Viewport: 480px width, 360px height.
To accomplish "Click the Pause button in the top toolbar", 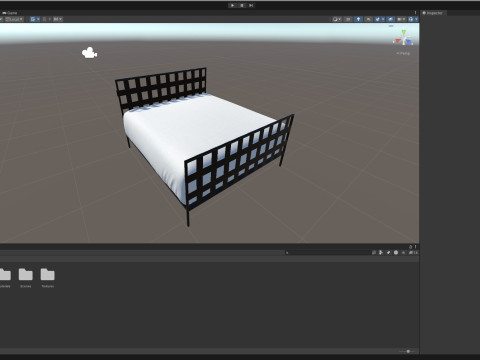I will [x=242, y=5].
